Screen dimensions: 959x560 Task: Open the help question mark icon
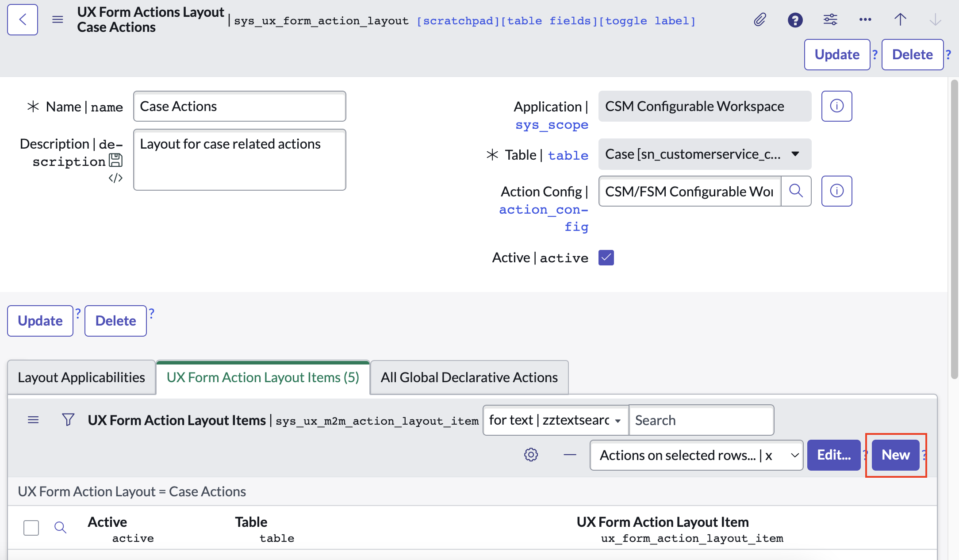coord(795,20)
